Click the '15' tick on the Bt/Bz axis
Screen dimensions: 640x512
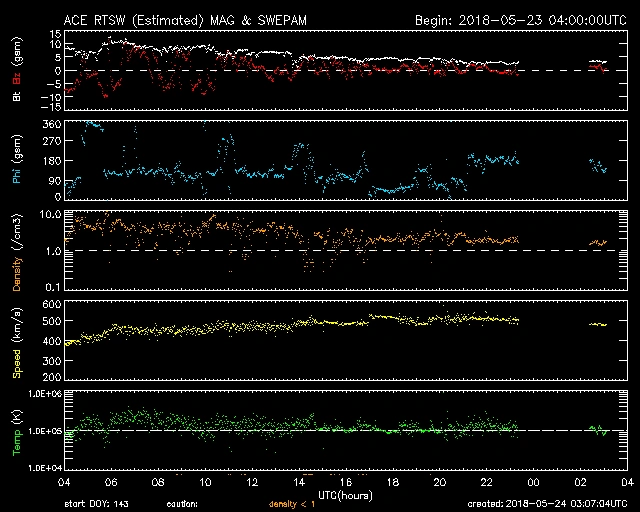pos(57,34)
